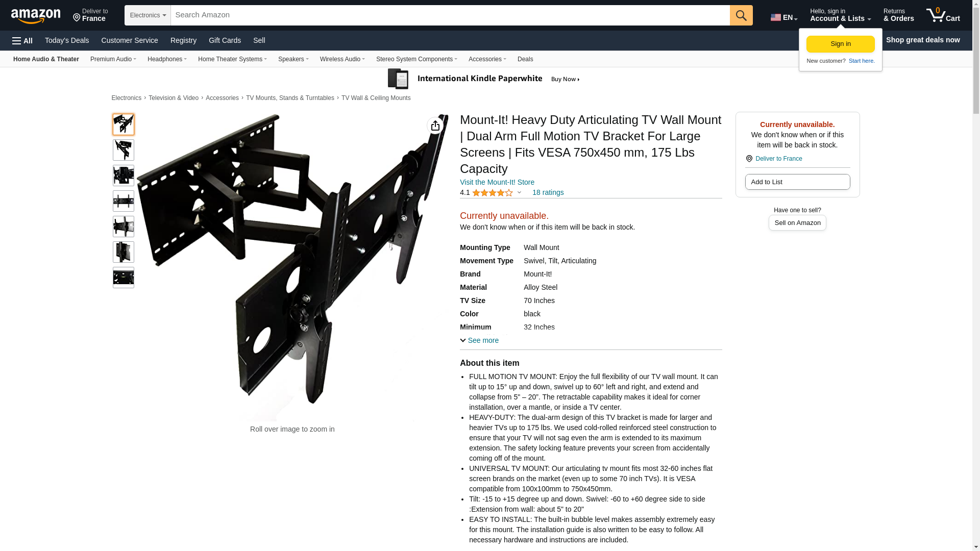Click the share icon on product image
Screen dimensions: 980x551
(x=435, y=126)
